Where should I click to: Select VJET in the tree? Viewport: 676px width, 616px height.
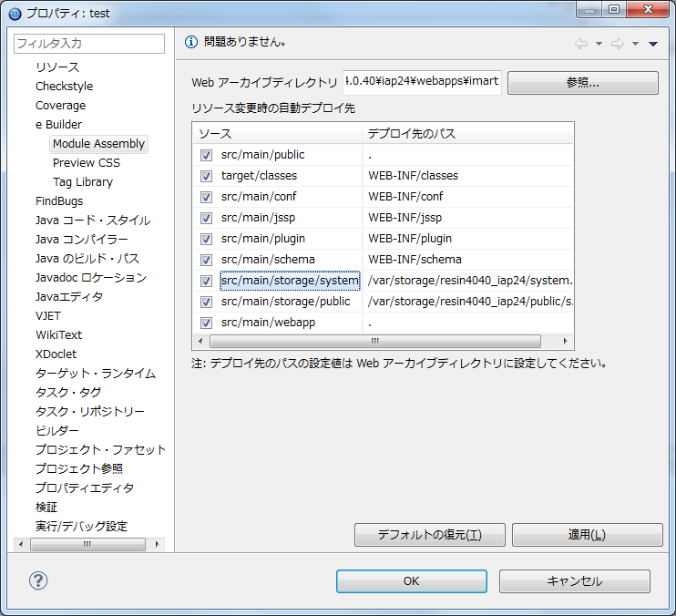coord(48,316)
